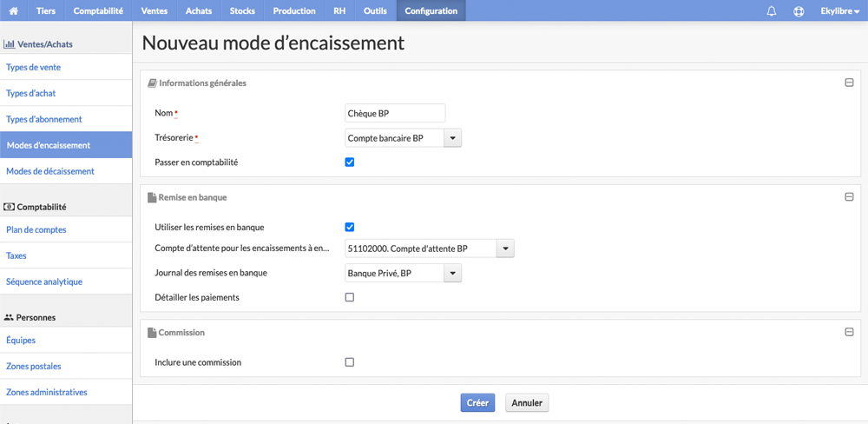Go to the home icon
The width and height of the screenshot is (868, 424).
pyautogui.click(x=14, y=10)
